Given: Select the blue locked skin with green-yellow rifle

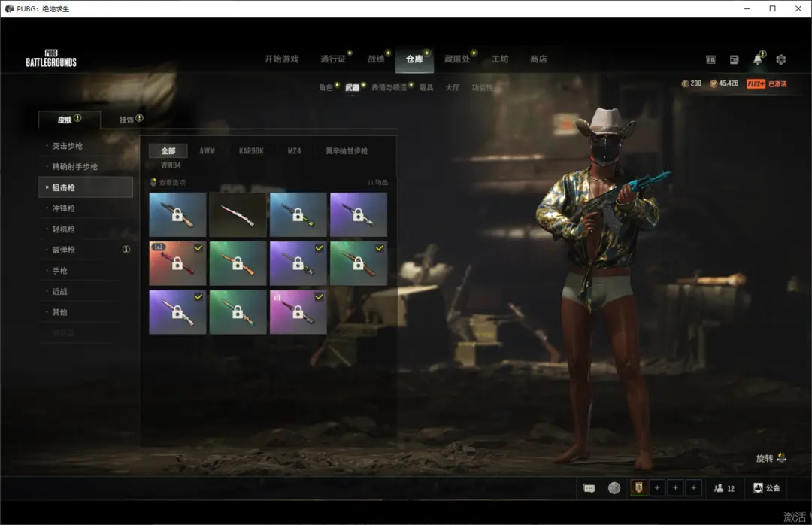Looking at the screenshot, I should (298, 214).
